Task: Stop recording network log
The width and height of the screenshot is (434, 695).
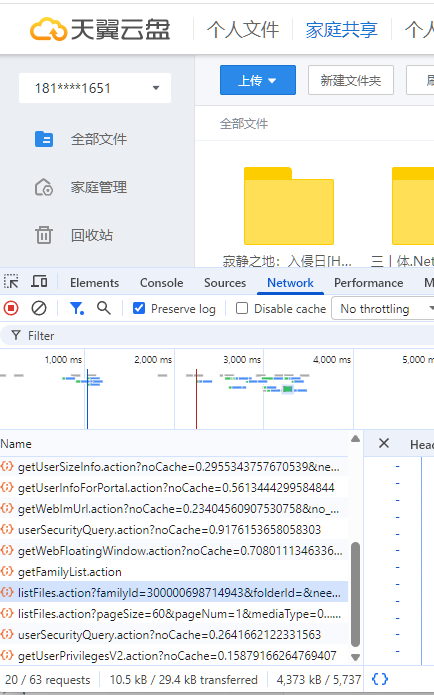Action: (x=11, y=308)
